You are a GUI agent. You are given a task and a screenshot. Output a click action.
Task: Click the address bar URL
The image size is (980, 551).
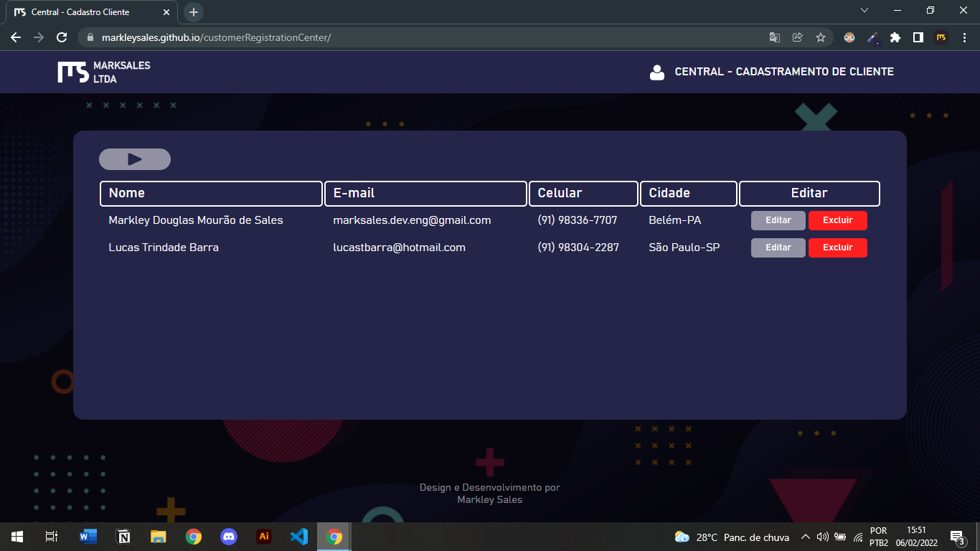tap(216, 37)
